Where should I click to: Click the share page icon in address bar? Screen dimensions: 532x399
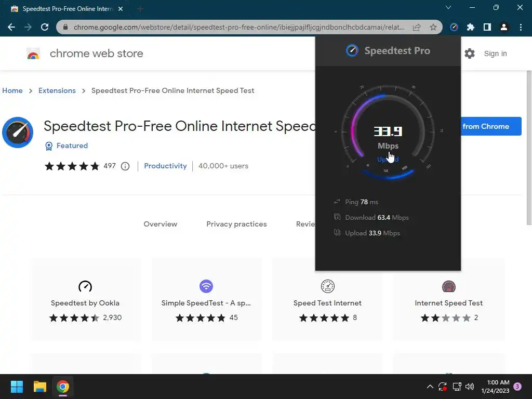tap(417, 27)
